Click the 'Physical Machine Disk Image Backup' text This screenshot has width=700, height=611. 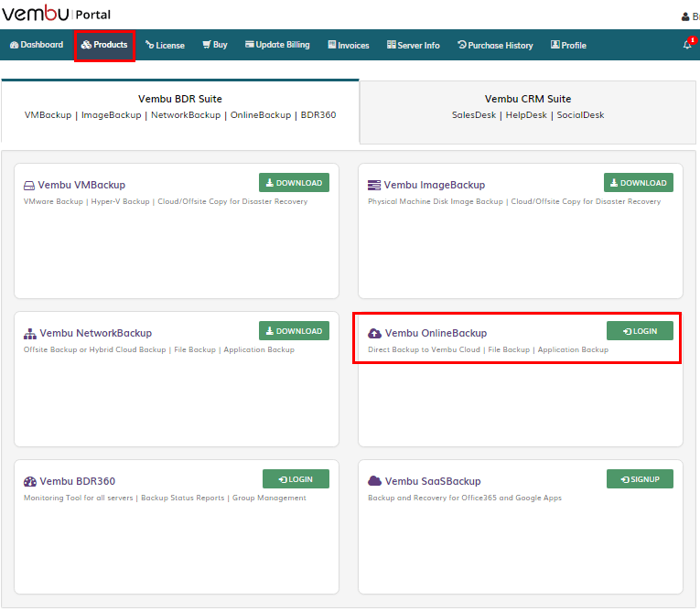click(x=436, y=201)
